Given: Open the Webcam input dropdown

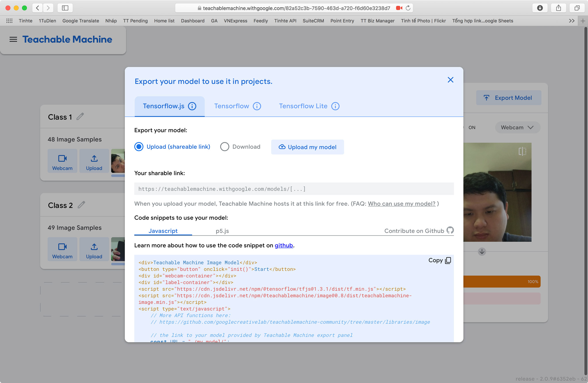Looking at the screenshot, I should (517, 127).
